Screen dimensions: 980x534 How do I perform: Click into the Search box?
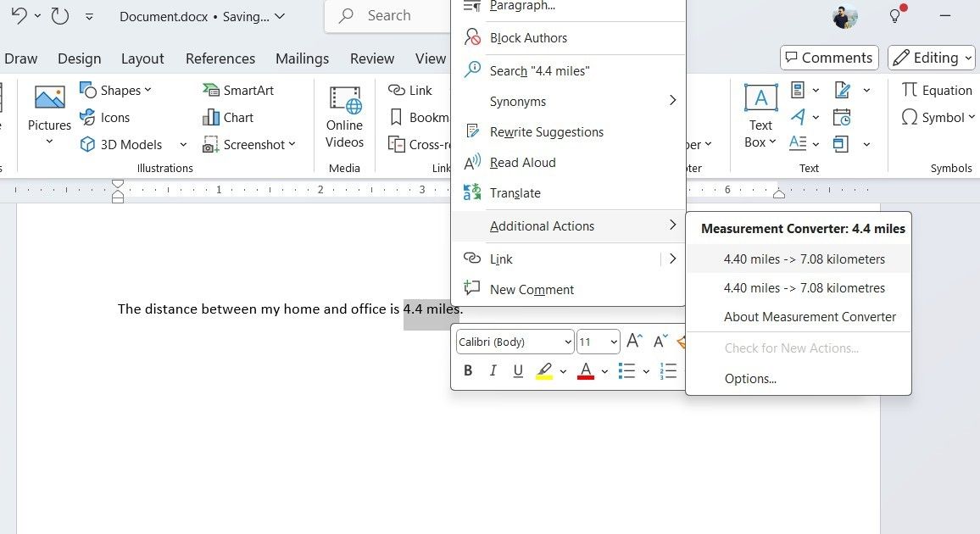pyautogui.click(x=388, y=16)
